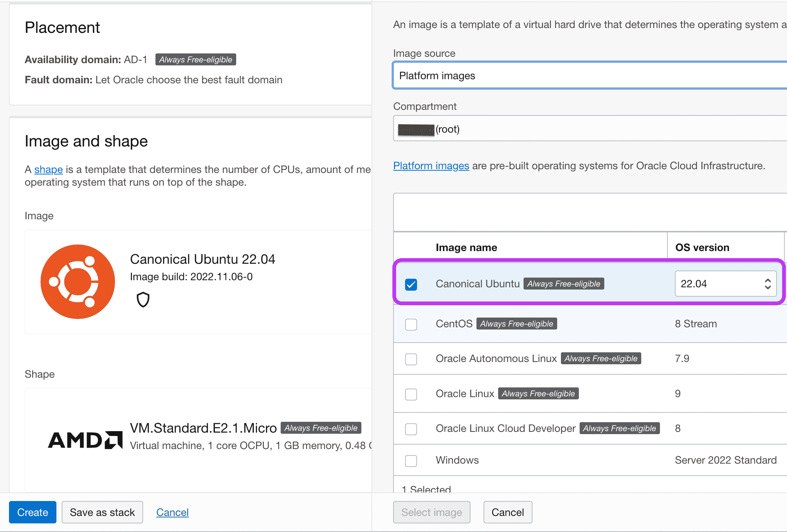Click the CentOS image name
The image size is (787, 532).
(x=454, y=324)
